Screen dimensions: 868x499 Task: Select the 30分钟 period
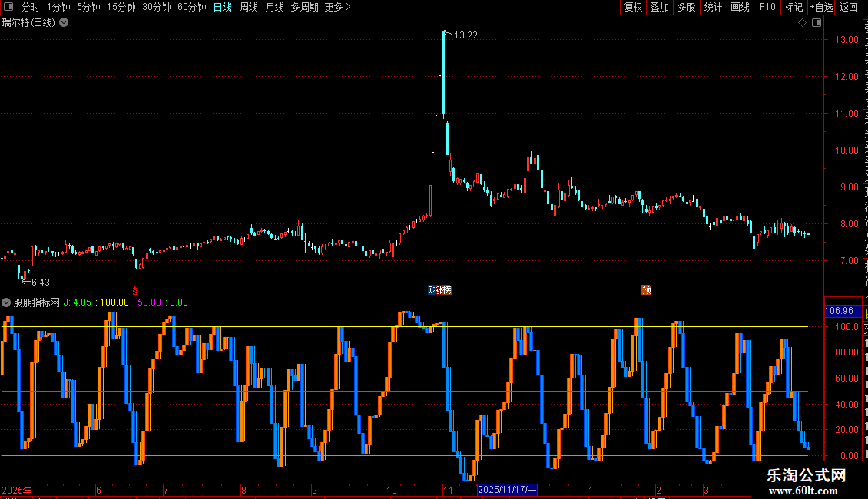point(157,7)
